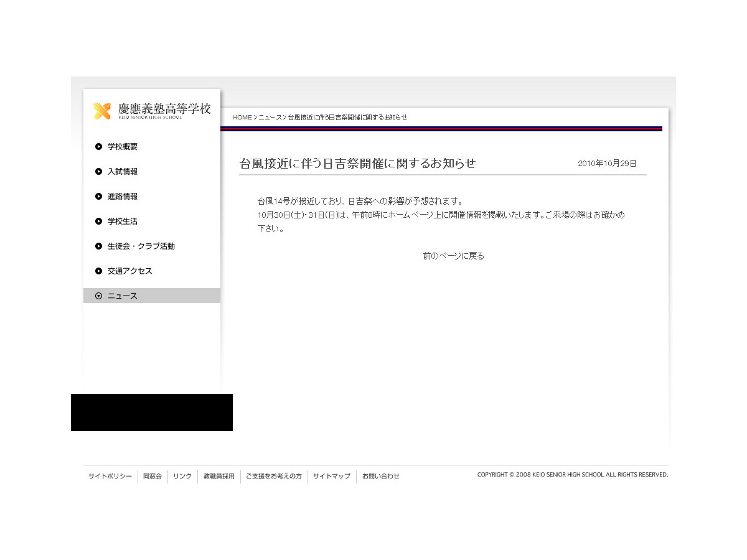Open the 交通アクセス menu item
The image size is (747, 560).
pyautogui.click(x=130, y=271)
